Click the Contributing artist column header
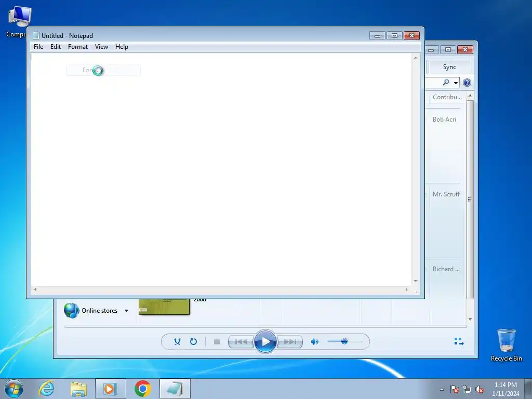 tap(447, 97)
